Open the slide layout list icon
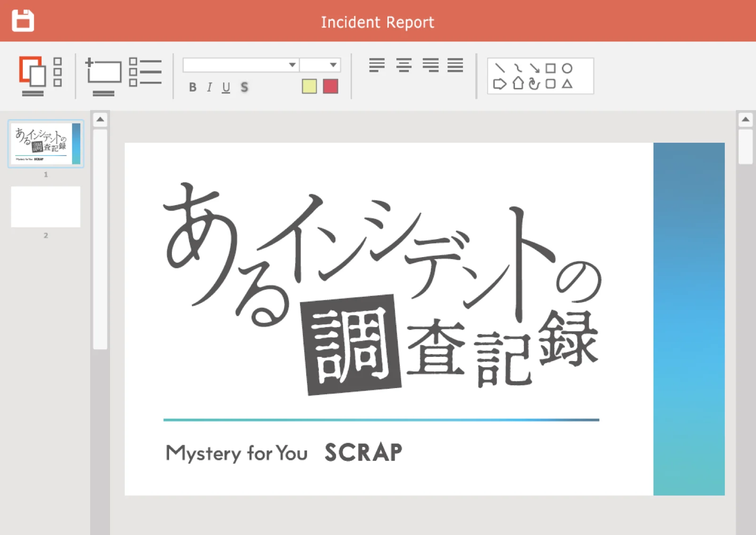 145,72
